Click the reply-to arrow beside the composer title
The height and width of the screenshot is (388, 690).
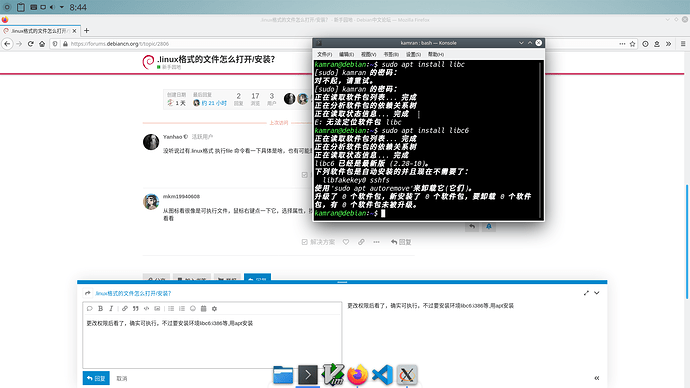point(88,293)
